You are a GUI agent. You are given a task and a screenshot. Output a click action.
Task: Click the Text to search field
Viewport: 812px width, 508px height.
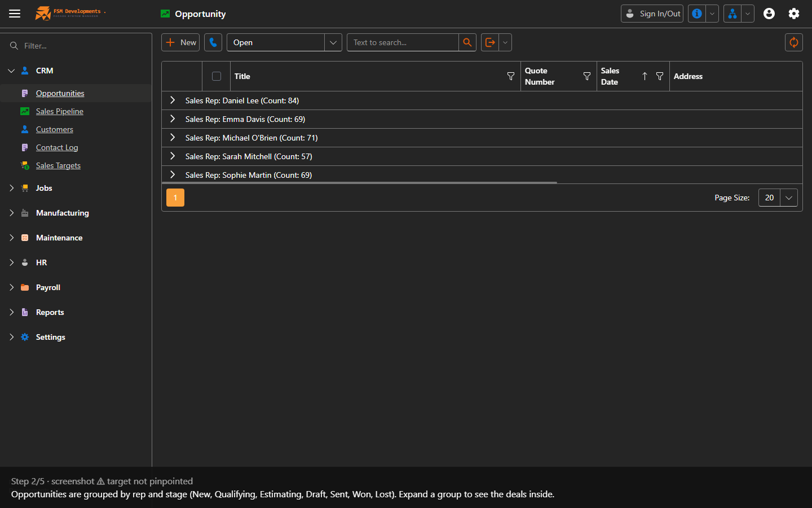(x=403, y=42)
